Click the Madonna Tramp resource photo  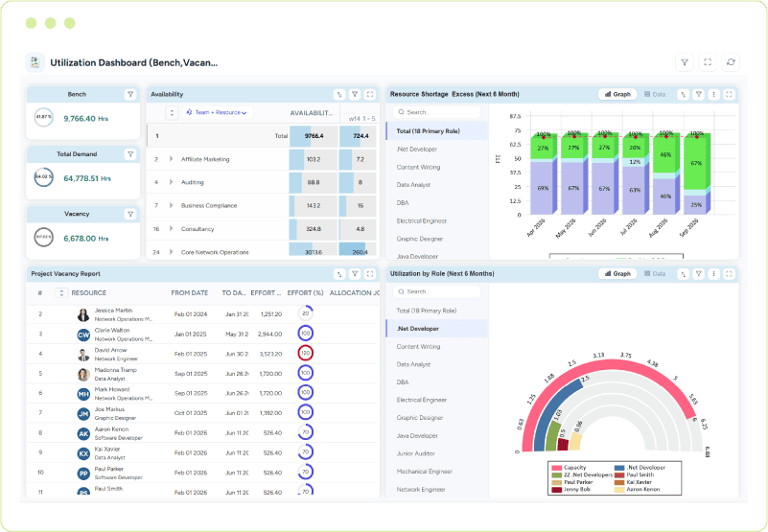tap(83, 374)
